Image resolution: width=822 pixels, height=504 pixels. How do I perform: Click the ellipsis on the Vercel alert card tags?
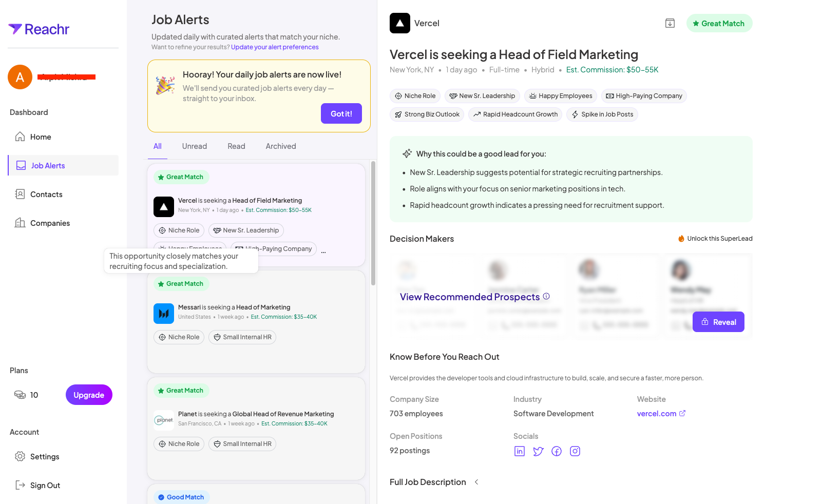[x=323, y=252]
